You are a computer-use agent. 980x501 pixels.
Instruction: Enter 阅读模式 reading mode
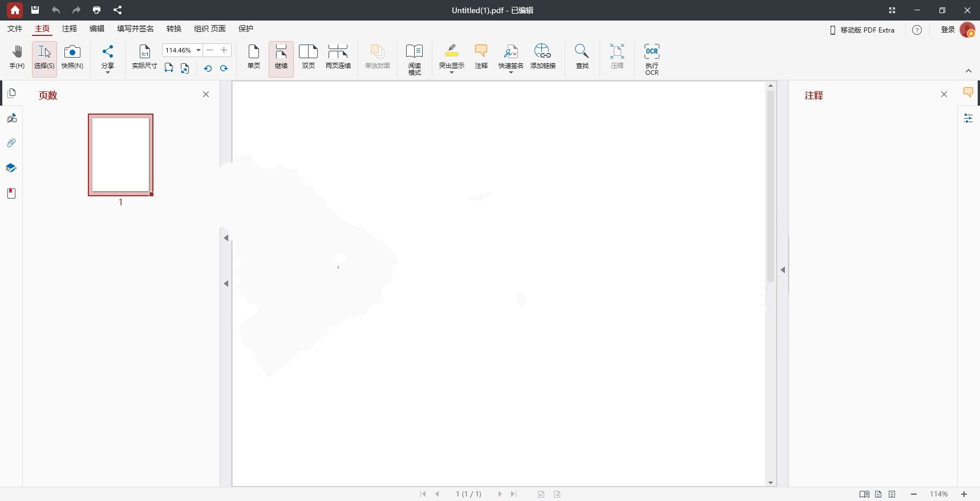click(x=415, y=59)
